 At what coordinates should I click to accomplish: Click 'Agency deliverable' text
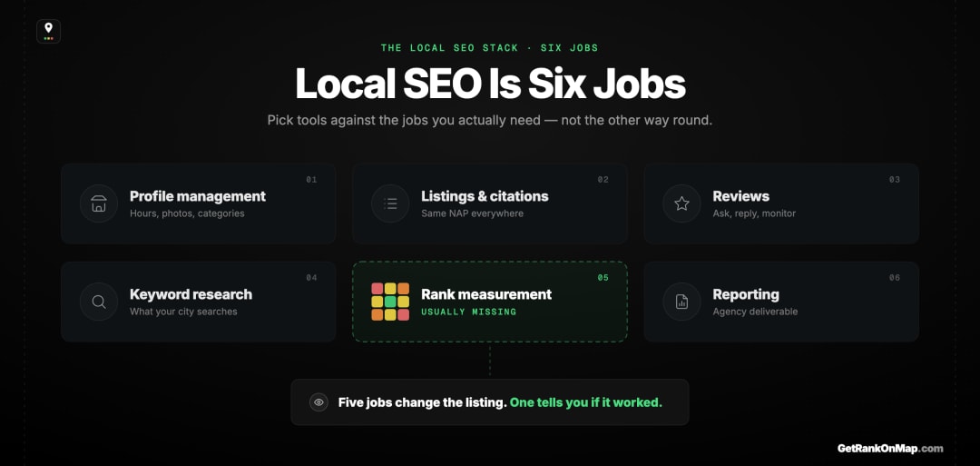tap(755, 312)
